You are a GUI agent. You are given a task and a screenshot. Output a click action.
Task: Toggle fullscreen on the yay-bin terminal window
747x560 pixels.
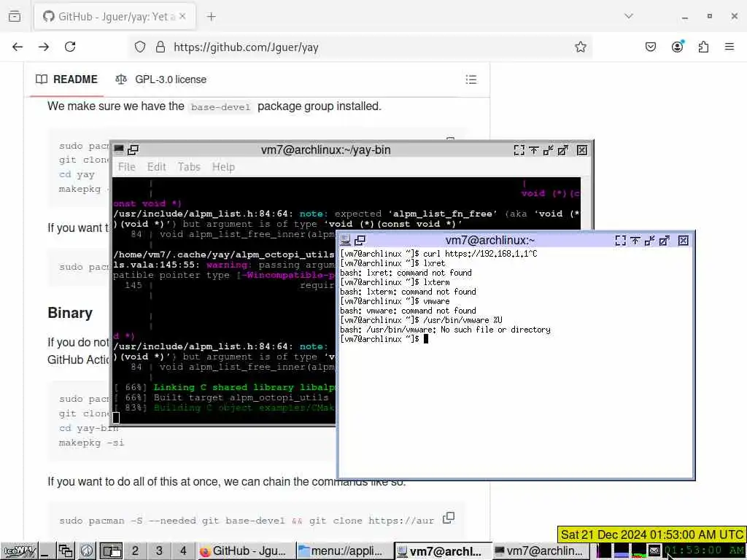[x=519, y=150]
